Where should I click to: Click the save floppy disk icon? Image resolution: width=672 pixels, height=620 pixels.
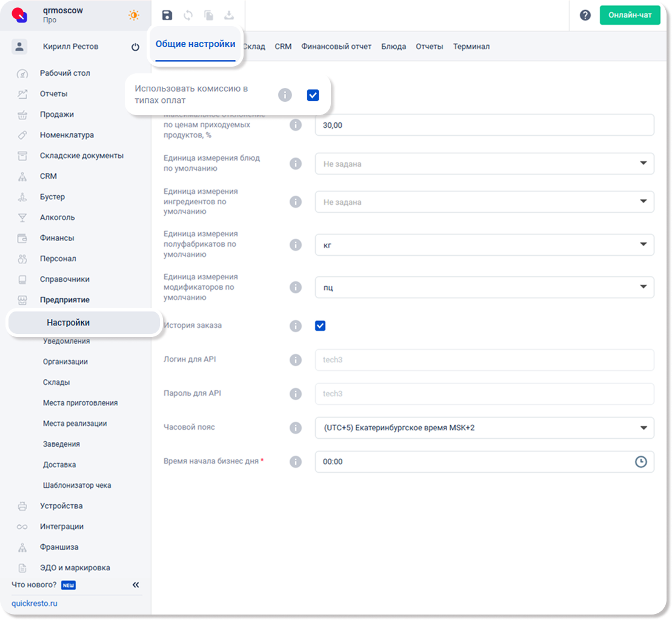pyautogui.click(x=168, y=16)
